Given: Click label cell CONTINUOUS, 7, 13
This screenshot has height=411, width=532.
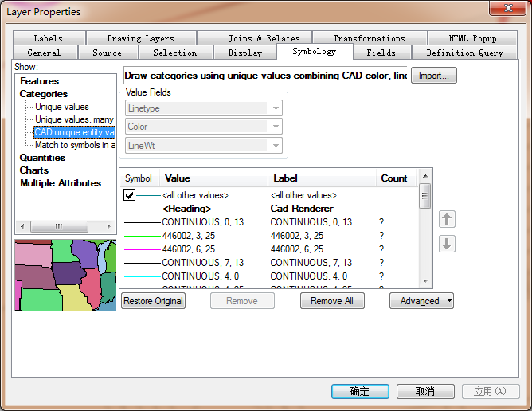Looking at the screenshot, I should pyautogui.click(x=311, y=263).
